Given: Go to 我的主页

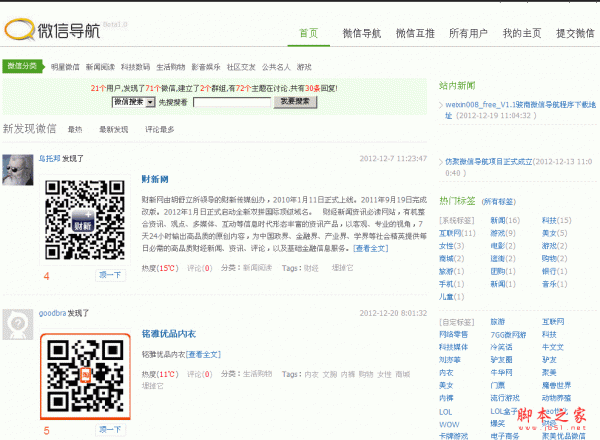Looking at the screenshot, I should click(x=522, y=33).
